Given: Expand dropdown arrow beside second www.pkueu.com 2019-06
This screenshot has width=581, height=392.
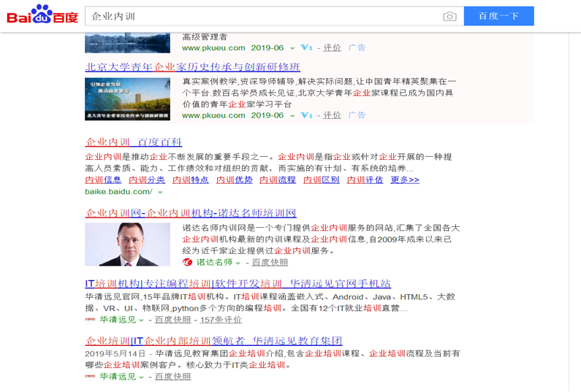Looking at the screenshot, I should (x=292, y=116).
